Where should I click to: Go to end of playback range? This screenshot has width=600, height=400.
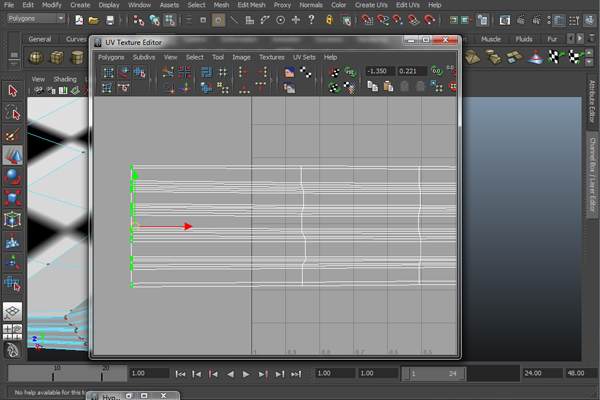click(296, 374)
